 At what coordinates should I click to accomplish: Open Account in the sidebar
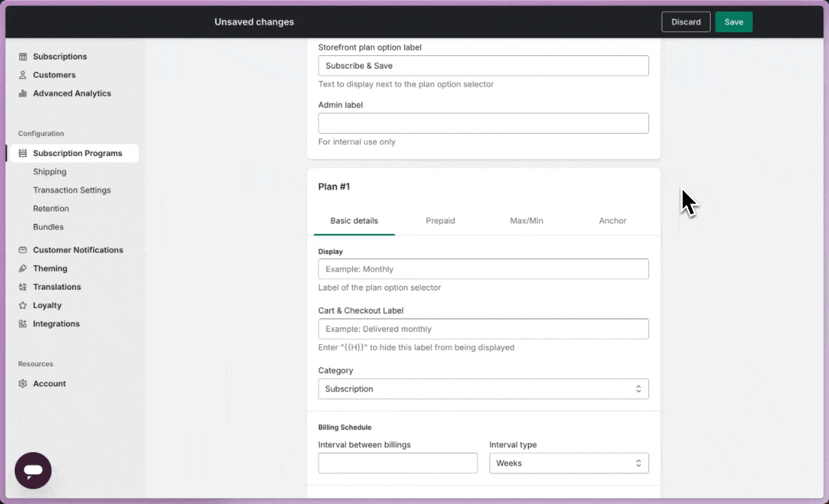49,384
